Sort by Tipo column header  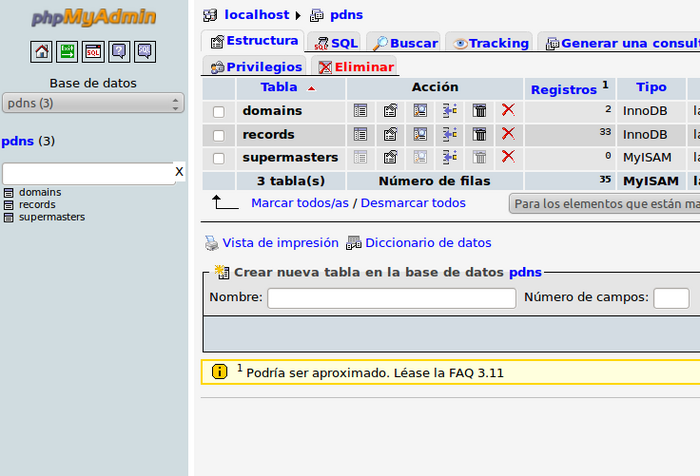[651, 87]
